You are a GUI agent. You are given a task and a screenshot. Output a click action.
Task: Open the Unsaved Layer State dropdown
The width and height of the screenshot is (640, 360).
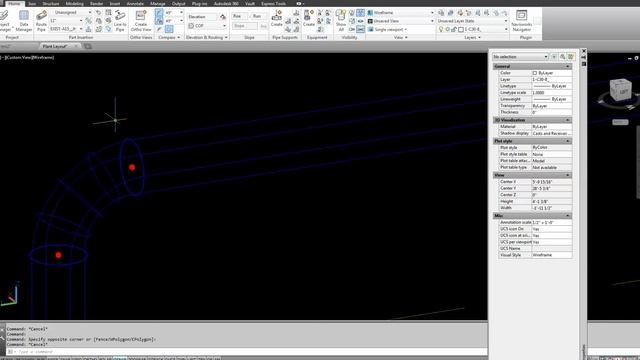(506, 21)
